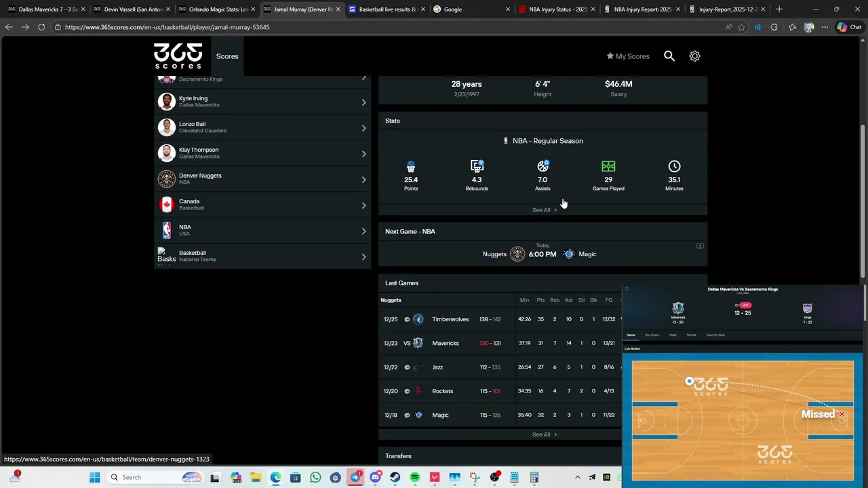Open a new browser tab
The image size is (868, 488).
(x=778, y=9)
